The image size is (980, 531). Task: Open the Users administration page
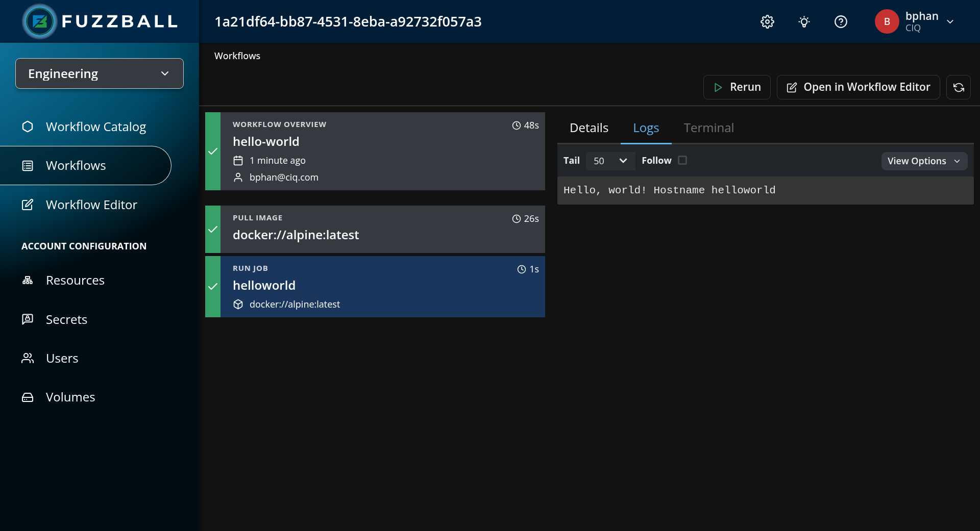click(x=62, y=358)
